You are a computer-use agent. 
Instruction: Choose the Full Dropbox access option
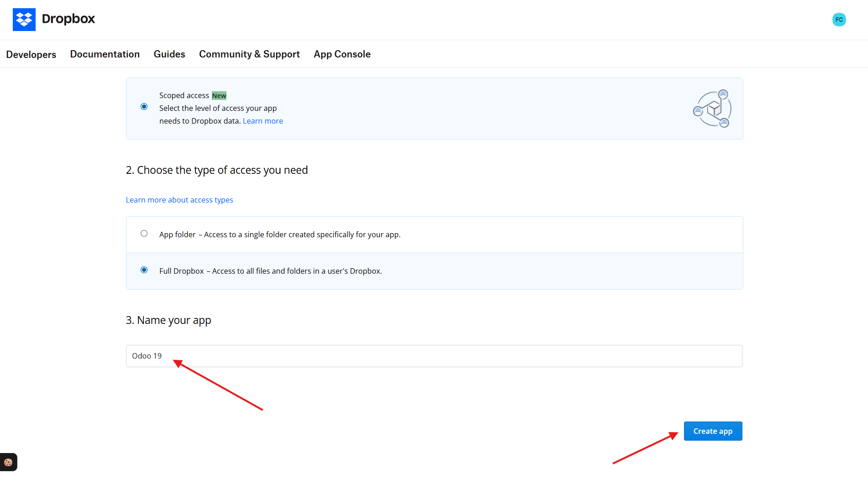(144, 270)
